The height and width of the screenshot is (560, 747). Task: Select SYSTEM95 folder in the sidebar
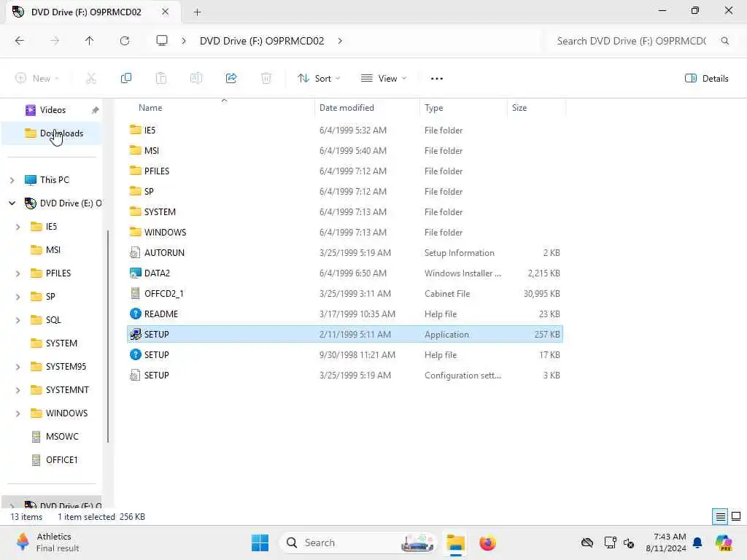coord(66,367)
